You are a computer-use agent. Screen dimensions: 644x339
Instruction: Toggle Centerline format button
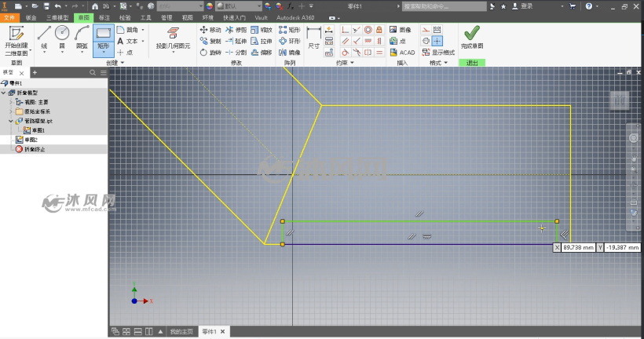point(426,41)
